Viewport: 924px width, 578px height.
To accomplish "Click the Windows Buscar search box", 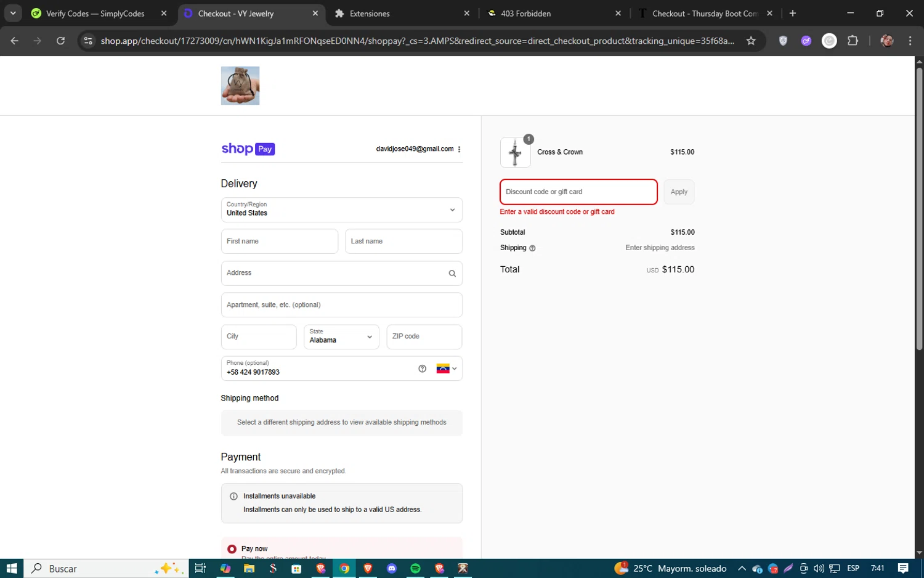I will [x=106, y=568].
